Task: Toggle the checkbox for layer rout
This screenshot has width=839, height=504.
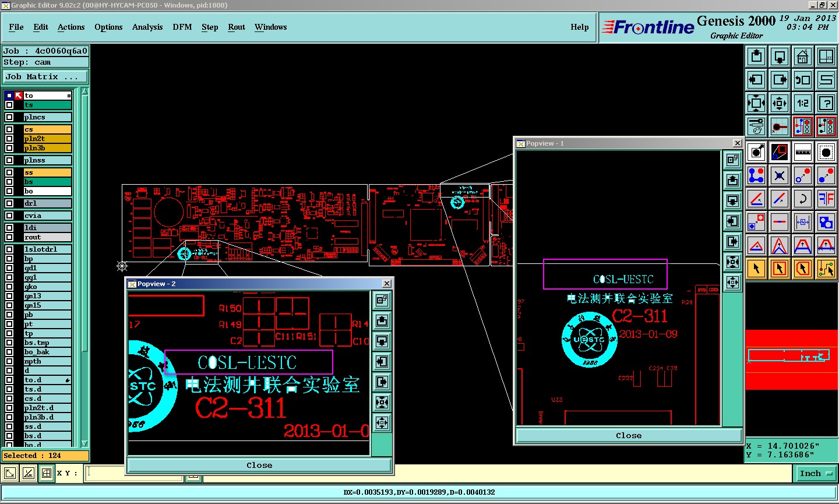Action: pyautogui.click(x=9, y=237)
